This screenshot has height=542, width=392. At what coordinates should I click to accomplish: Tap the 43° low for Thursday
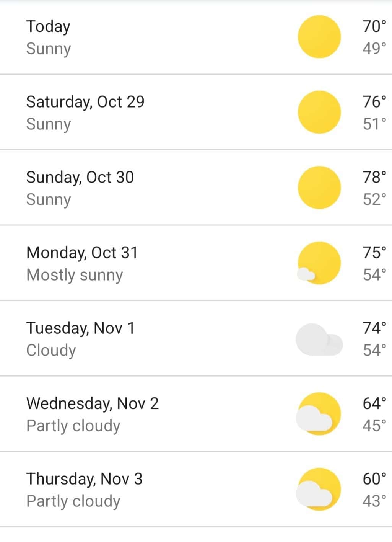point(374,501)
